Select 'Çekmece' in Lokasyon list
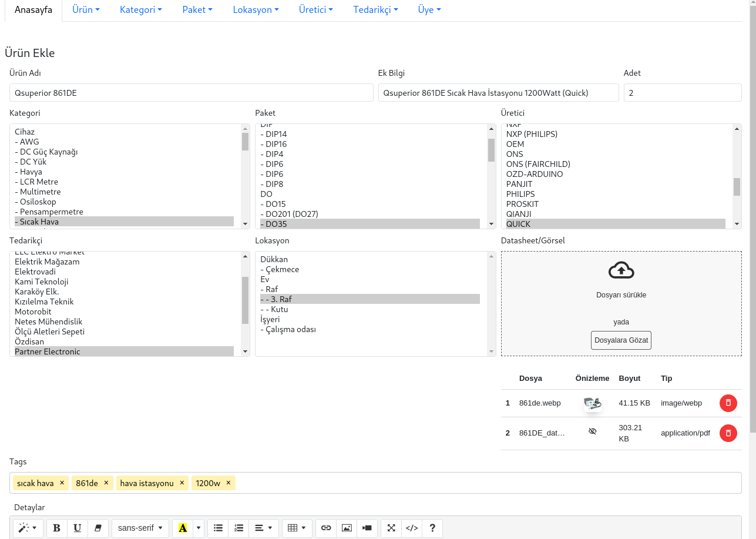Viewport: 756px width, 539px height. pos(370,269)
